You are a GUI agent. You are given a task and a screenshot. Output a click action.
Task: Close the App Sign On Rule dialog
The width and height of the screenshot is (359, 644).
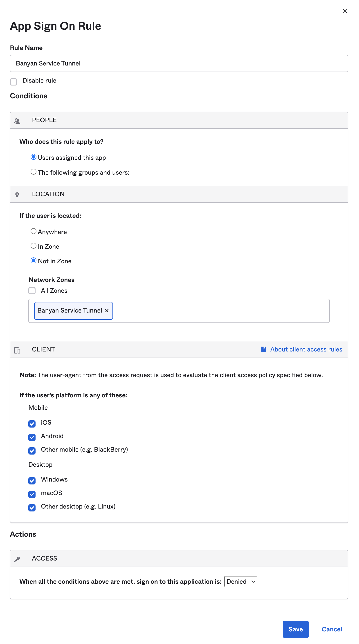(x=345, y=11)
